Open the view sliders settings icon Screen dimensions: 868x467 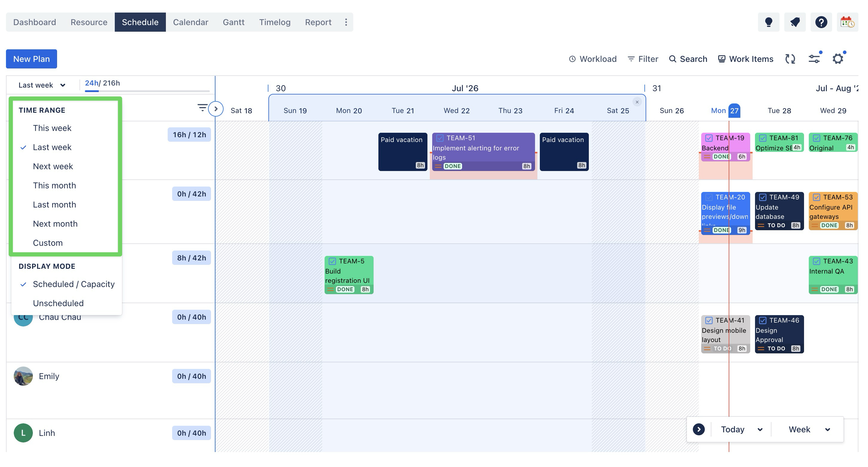814,59
